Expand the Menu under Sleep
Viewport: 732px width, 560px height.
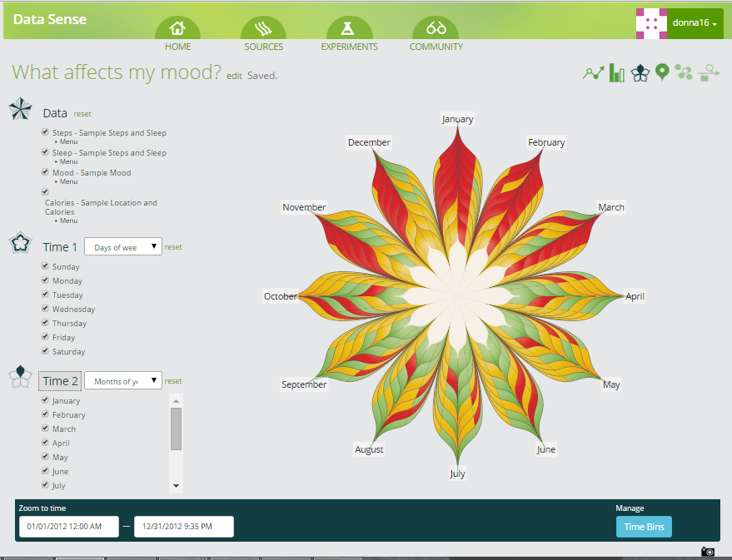click(67, 161)
